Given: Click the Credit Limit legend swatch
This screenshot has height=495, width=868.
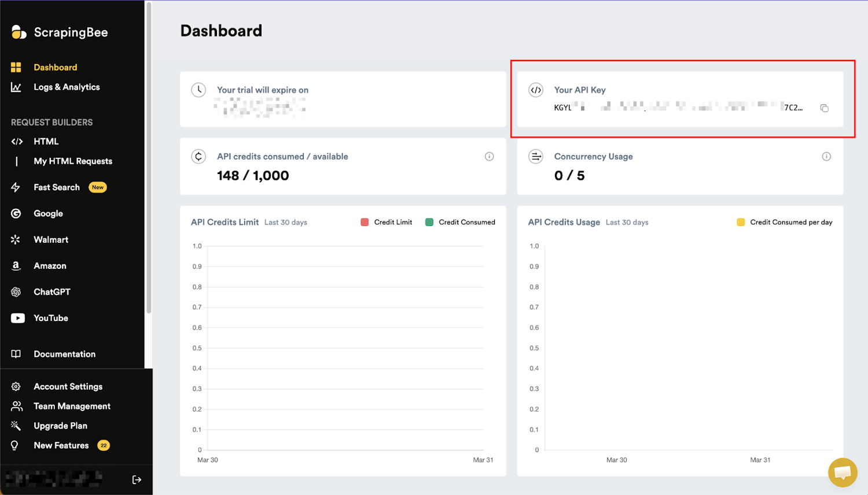Looking at the screenshot, I should click(x=364, y=221).
